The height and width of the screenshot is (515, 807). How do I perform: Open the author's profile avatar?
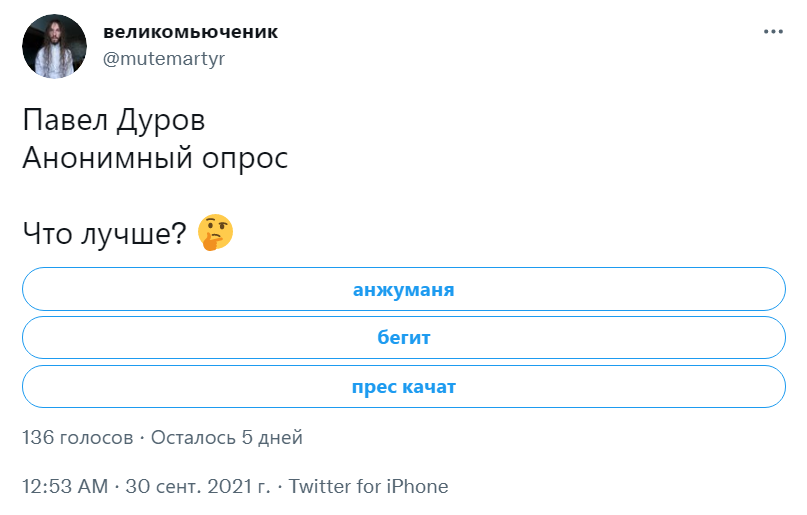(x=53, y=46)
